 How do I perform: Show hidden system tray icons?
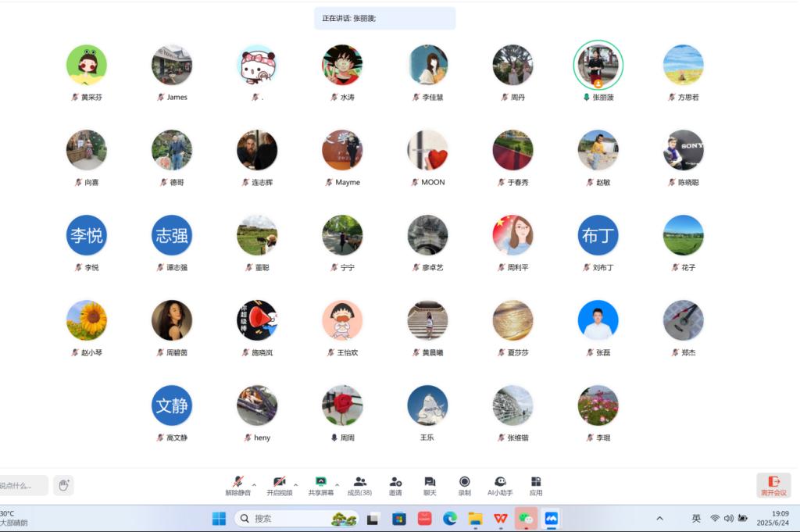pyautogui.click(x=659, y=518)
